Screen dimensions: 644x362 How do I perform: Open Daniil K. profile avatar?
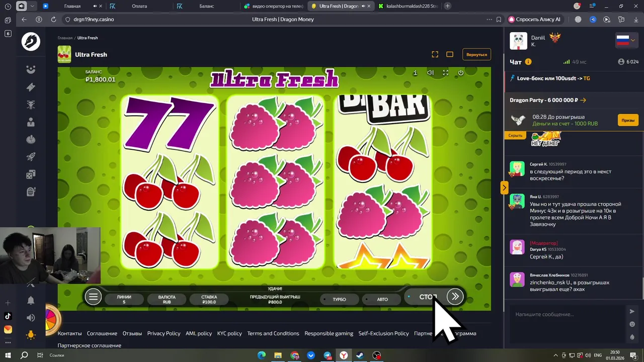[x=518, y=41]
